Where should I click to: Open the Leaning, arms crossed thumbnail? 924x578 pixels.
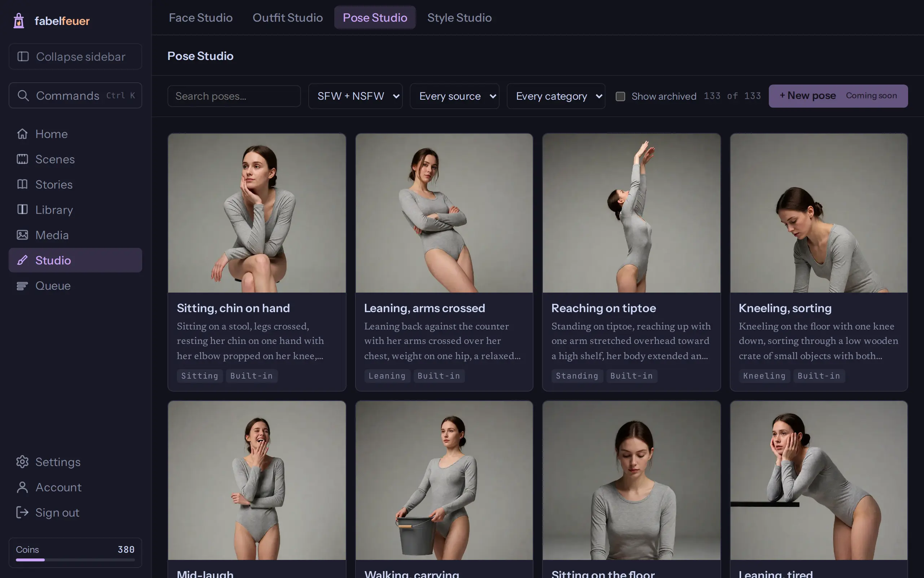point(444,213)
